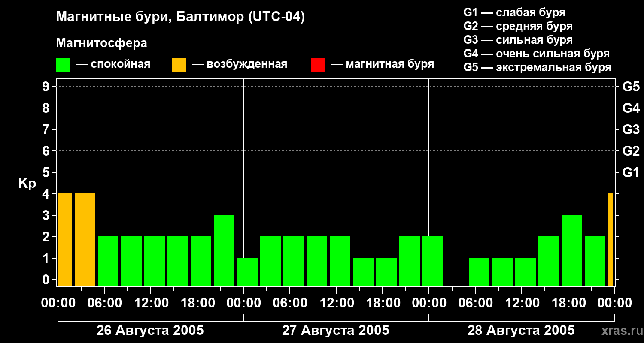Click the '18:00' time label above 28 Августа
Viewport: 644px width, 343px height.
[568, 303]
